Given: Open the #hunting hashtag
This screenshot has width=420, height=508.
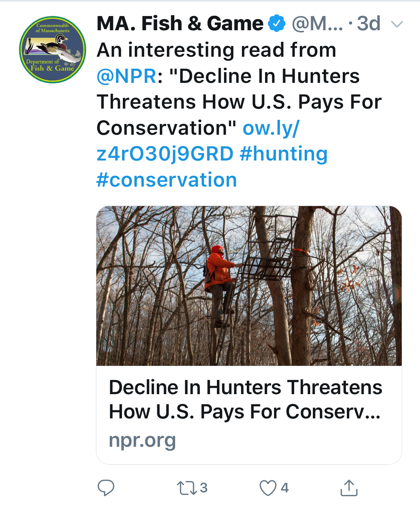Looking at the screenshot, I should click(284, 154).
